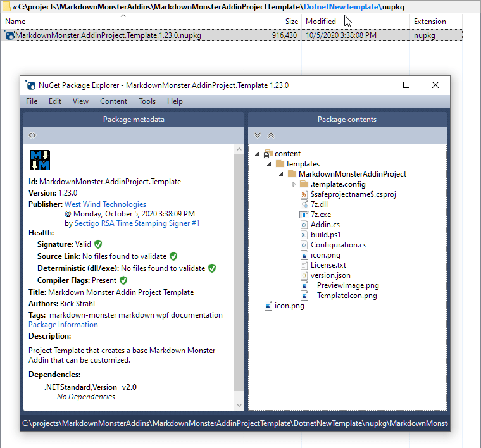Sort file list by Size column

[x=273, y=22]
